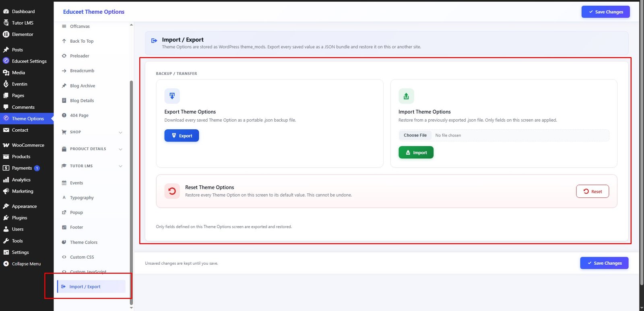Expand the PRODUCT DETAILS section chevron
The height and width of the screenshot is (311, 644).
point(120,149)
